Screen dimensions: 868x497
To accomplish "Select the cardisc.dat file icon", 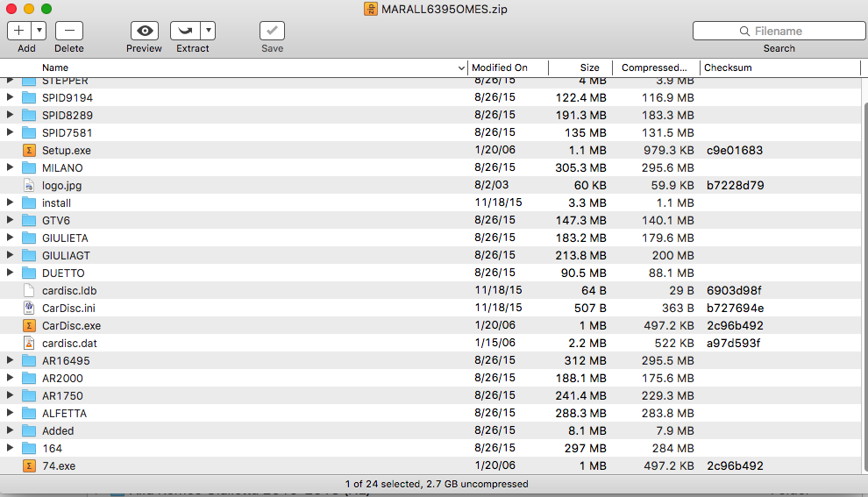I will [29, 343].
